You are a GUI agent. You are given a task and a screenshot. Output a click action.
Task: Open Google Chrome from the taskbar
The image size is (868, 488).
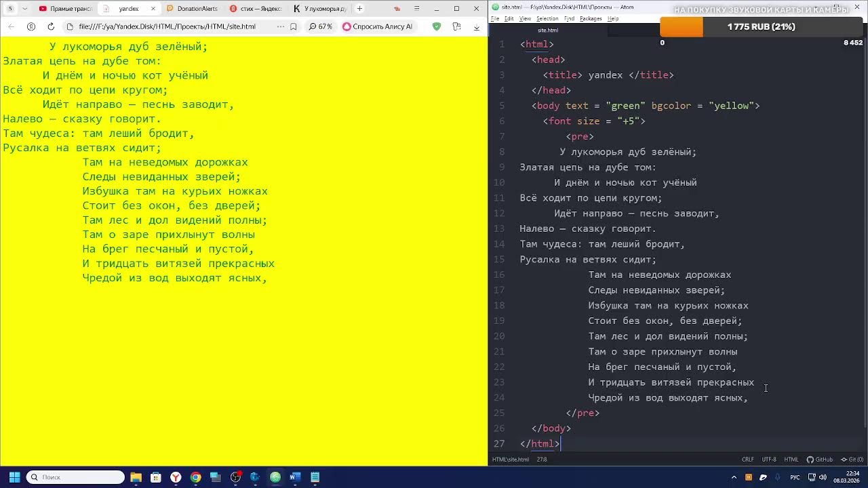195,477
